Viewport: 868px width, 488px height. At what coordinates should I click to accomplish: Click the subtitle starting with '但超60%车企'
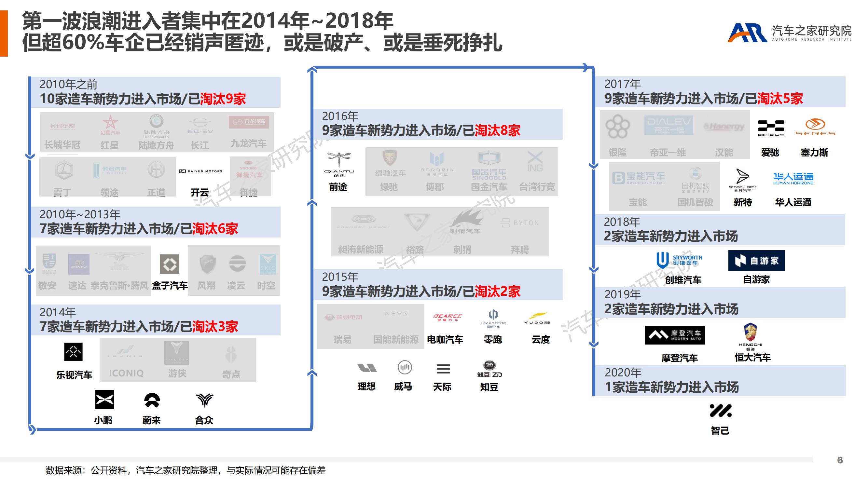pos(262,43)
